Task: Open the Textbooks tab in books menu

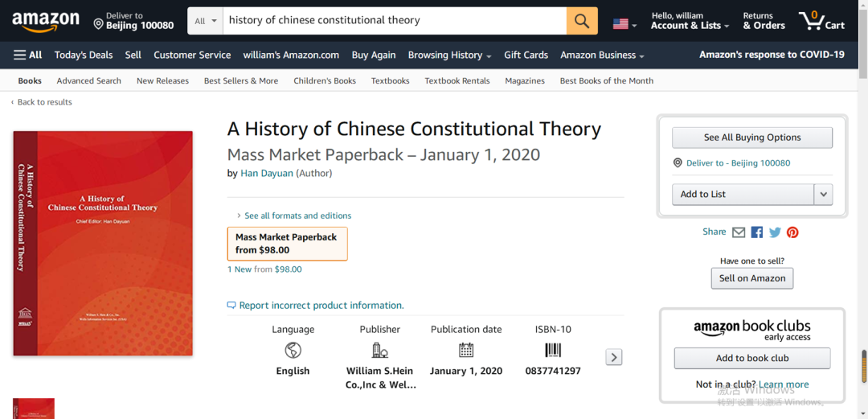Action: tap(391, 81)
